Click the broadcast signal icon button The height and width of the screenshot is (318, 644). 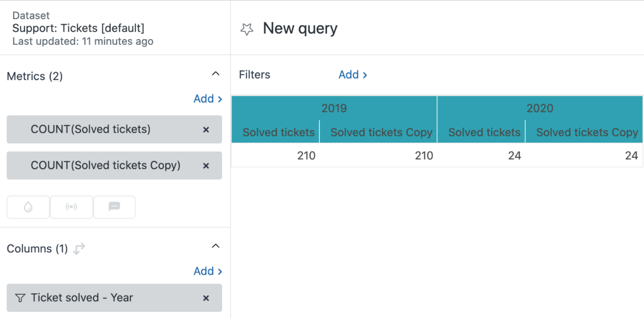[71, 207]
